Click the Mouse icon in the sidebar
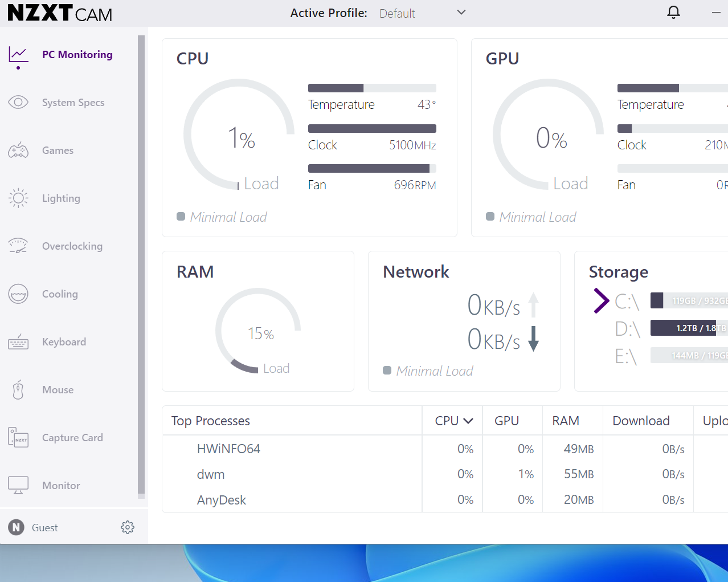Screen dimensions: 728x582 pyautogui.click(x=18, y=390)
